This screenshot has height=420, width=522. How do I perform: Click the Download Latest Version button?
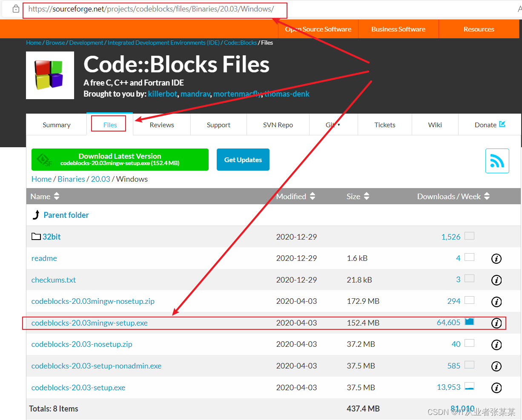tap(120, 160)
